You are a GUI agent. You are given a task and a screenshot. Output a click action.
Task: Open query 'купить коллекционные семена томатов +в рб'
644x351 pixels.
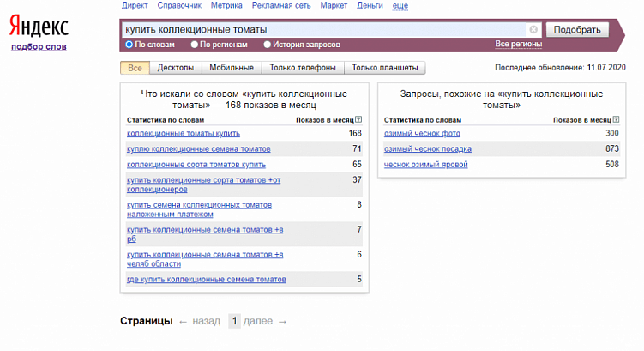point(205,234)
